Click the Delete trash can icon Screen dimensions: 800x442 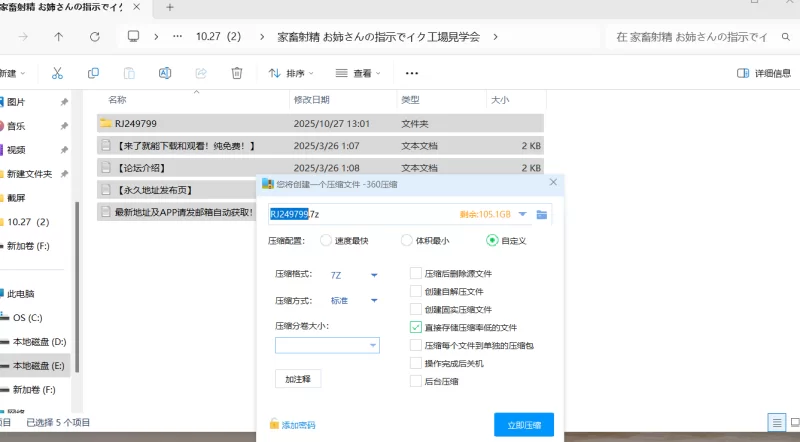coord(237,73)
